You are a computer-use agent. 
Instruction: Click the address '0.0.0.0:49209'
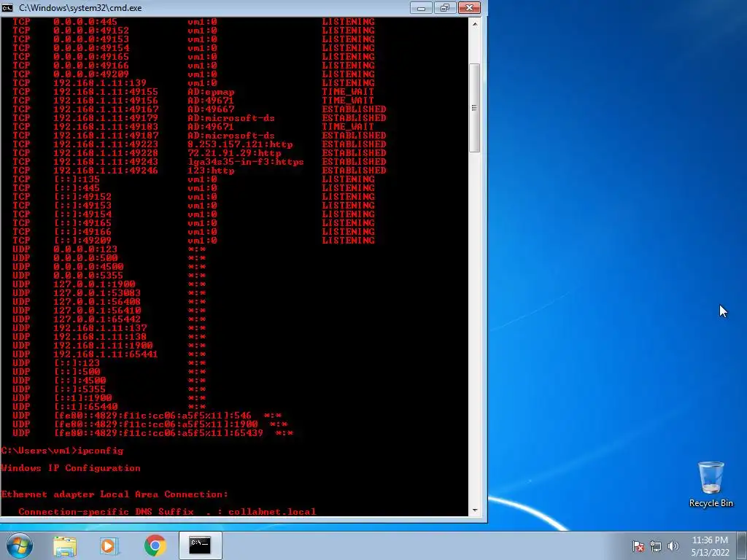coord(91,74)
